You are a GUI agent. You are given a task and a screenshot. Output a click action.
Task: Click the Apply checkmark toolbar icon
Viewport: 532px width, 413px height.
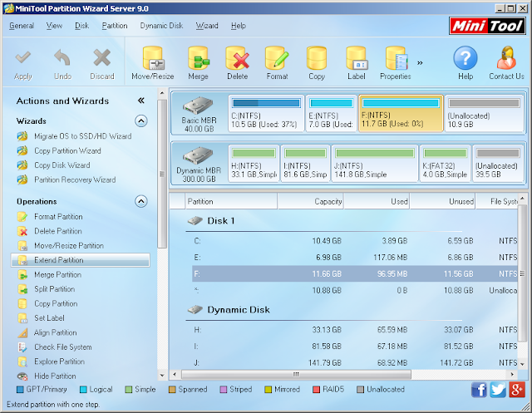click(x=23, y=58)
